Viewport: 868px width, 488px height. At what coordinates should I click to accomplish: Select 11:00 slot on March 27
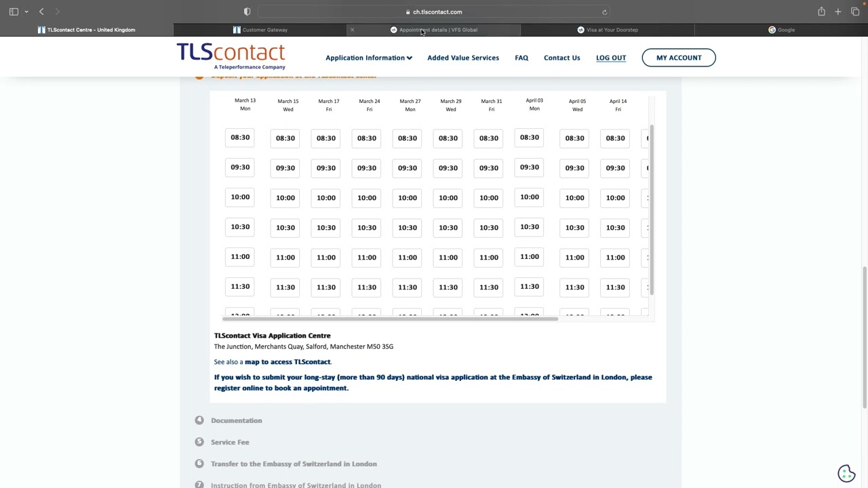(x=408, y=258)
